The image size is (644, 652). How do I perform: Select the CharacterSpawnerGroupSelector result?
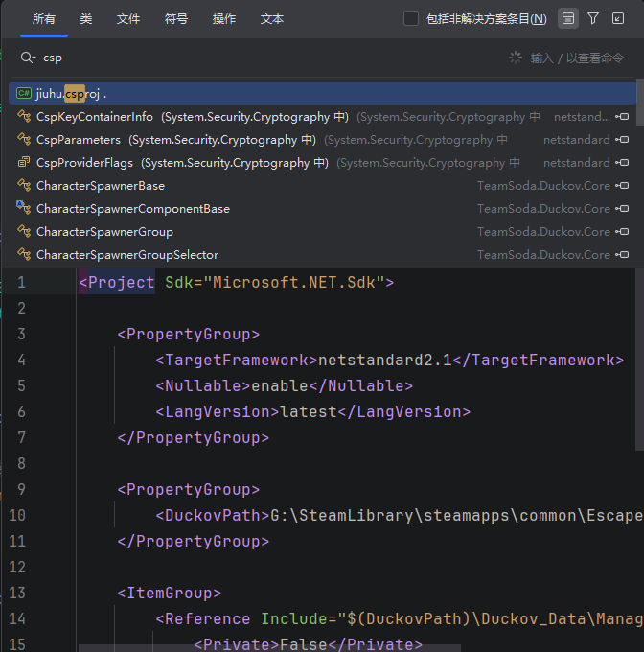click(x=127, y=255)
